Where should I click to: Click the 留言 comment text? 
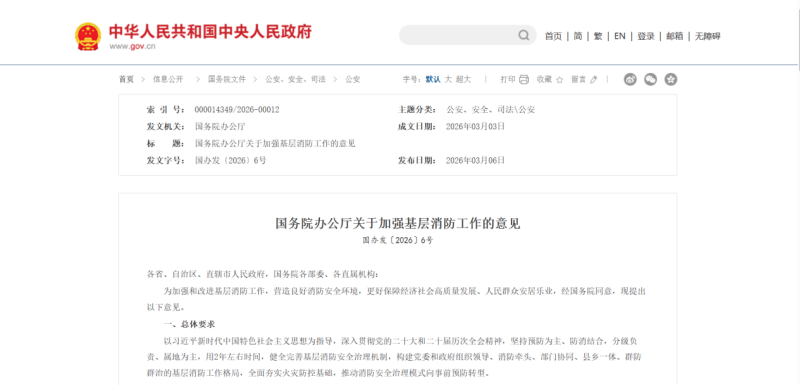pos(579,80)
